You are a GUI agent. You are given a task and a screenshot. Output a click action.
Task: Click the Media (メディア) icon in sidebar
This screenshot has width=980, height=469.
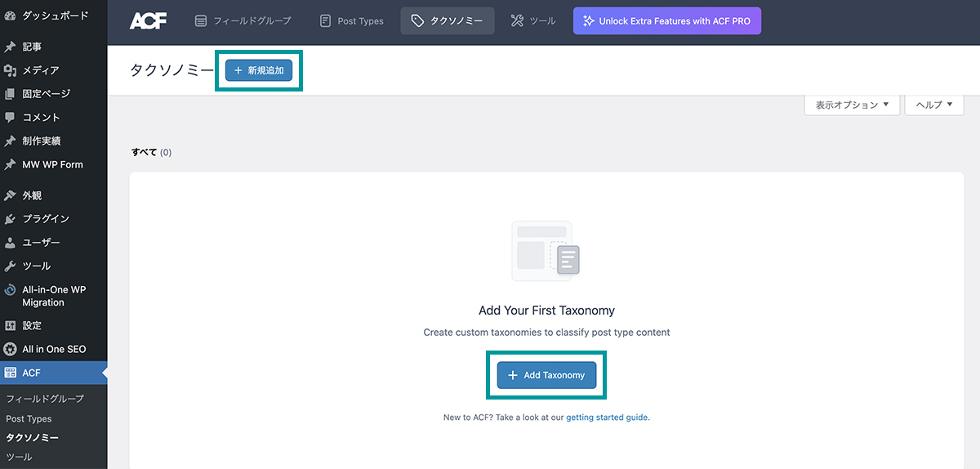(10, 70)
